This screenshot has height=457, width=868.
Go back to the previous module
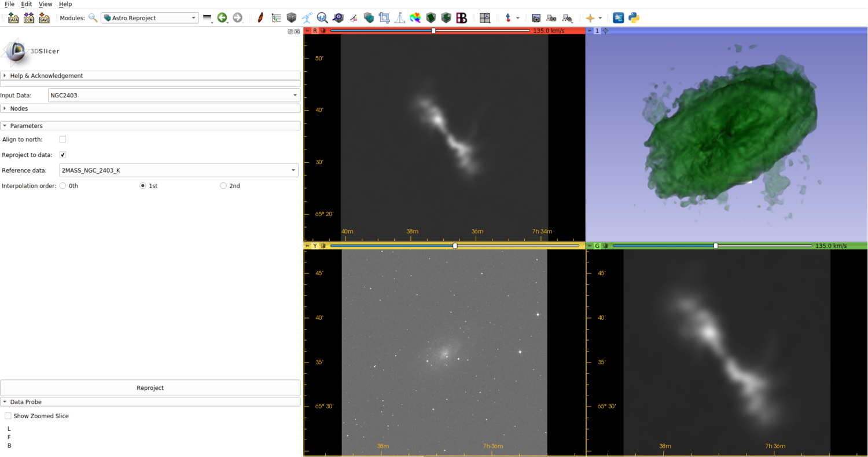pos(223,18)
